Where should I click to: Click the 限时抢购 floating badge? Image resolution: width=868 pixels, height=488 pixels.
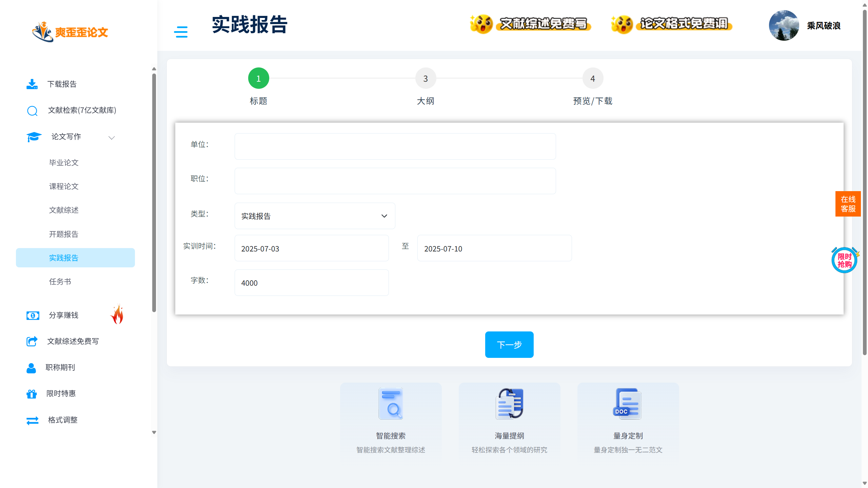[844, 260]
